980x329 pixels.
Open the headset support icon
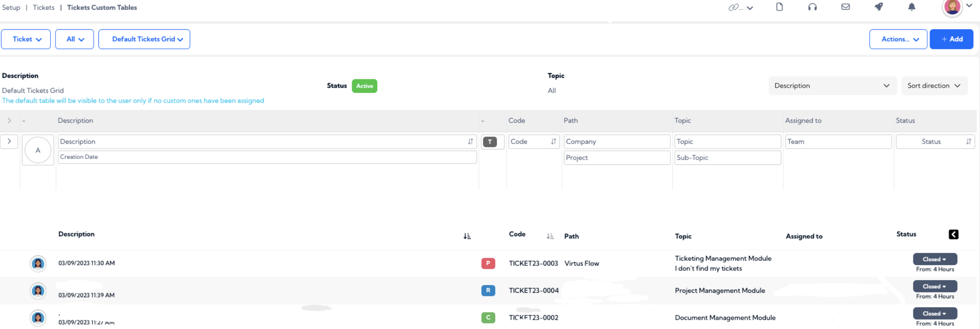(x=812, y=7)
